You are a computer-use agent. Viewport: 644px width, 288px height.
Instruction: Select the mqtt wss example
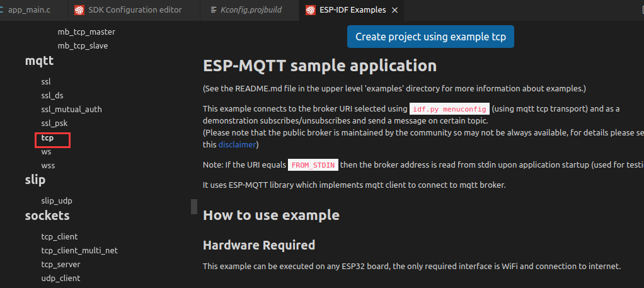(48, 166)
